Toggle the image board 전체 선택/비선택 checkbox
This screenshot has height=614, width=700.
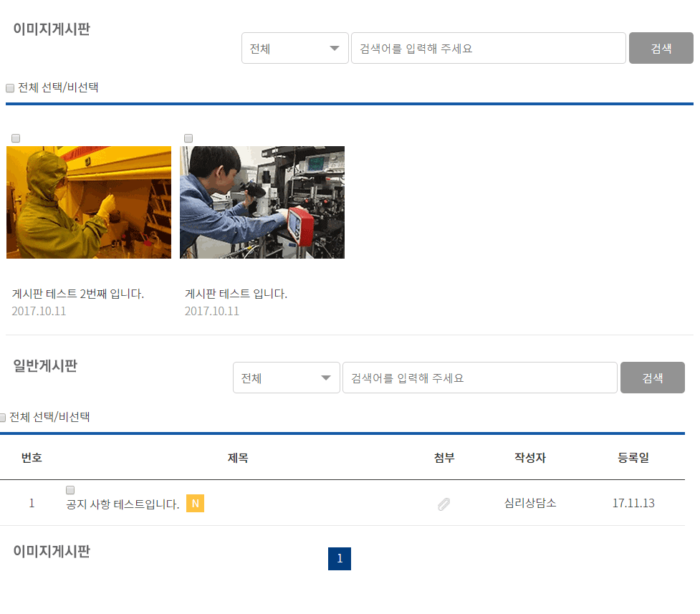pos(10,88)
